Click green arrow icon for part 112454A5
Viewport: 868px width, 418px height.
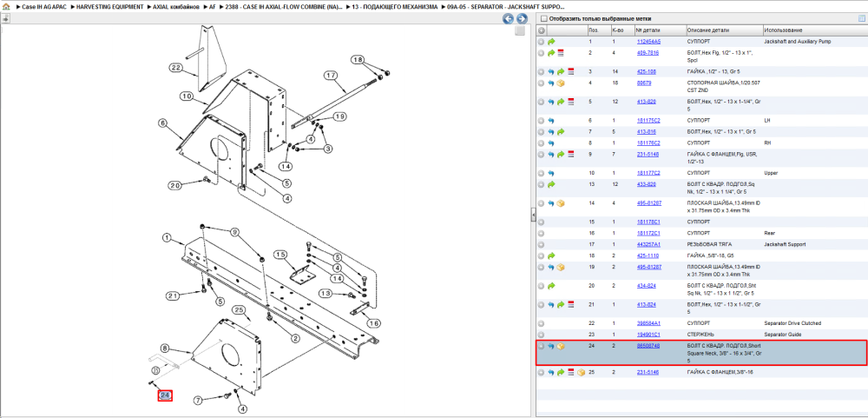pyautogui.click(x=551, y=42)
